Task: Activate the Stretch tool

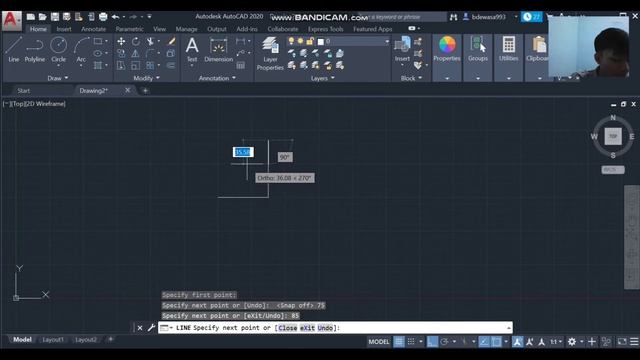Action: click(121, 66)
